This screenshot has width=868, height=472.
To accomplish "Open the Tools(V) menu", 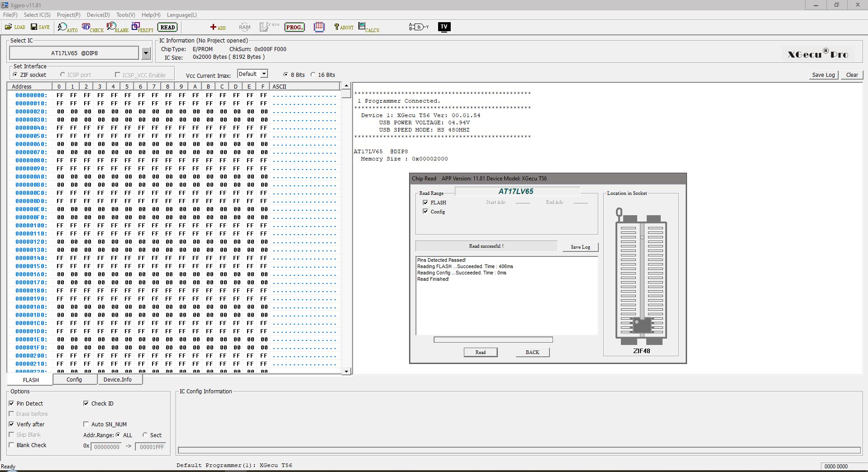I will coord(125,15).
